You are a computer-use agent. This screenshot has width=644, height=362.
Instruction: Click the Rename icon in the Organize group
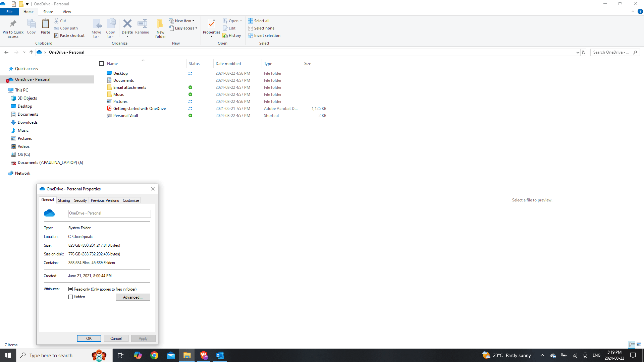pos(142,24)
